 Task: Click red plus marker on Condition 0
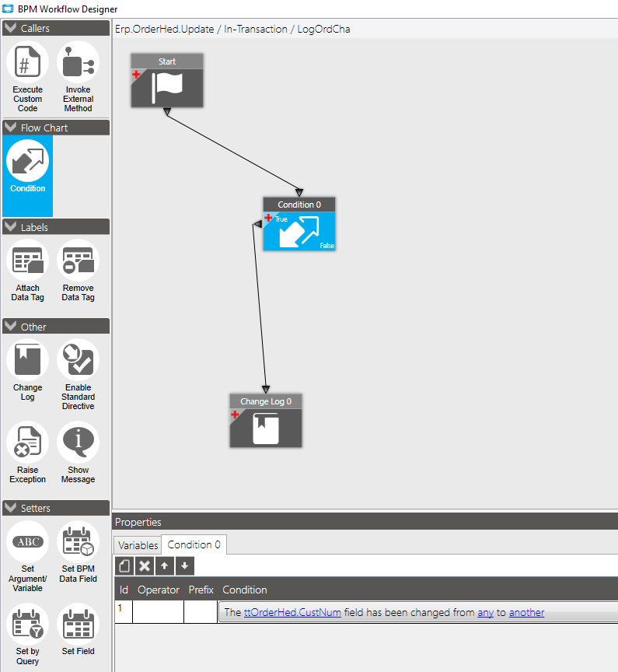[x=268, y=218]
